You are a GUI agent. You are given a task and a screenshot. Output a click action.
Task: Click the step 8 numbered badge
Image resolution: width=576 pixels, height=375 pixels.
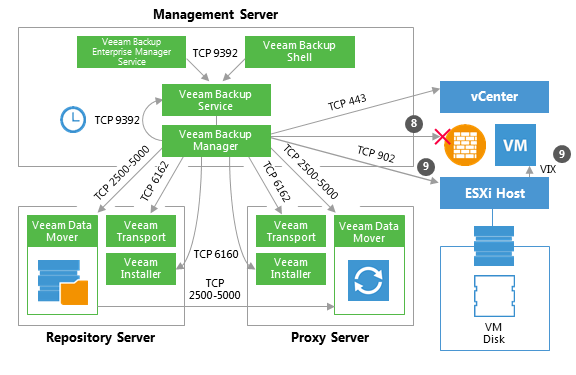point(414,123)
